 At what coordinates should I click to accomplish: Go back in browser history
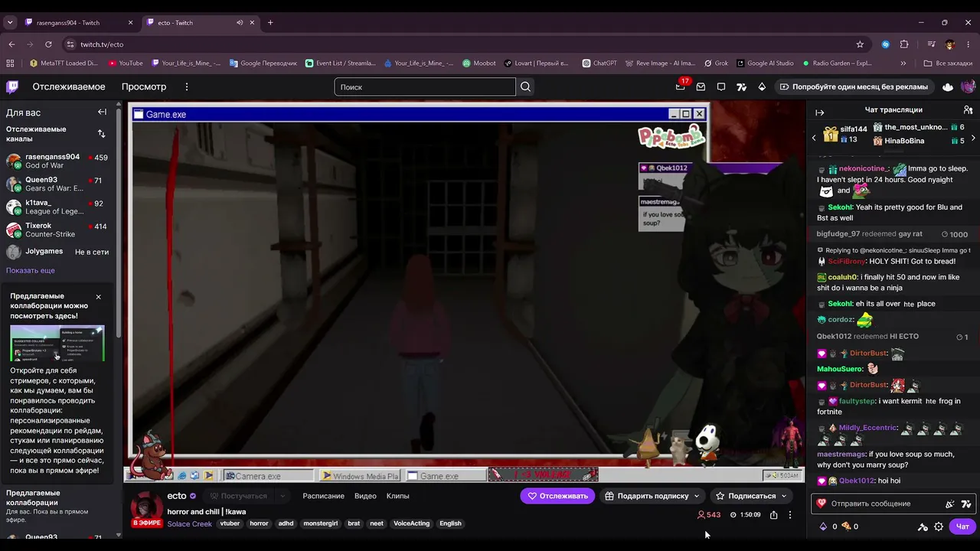tap(11, 44)
